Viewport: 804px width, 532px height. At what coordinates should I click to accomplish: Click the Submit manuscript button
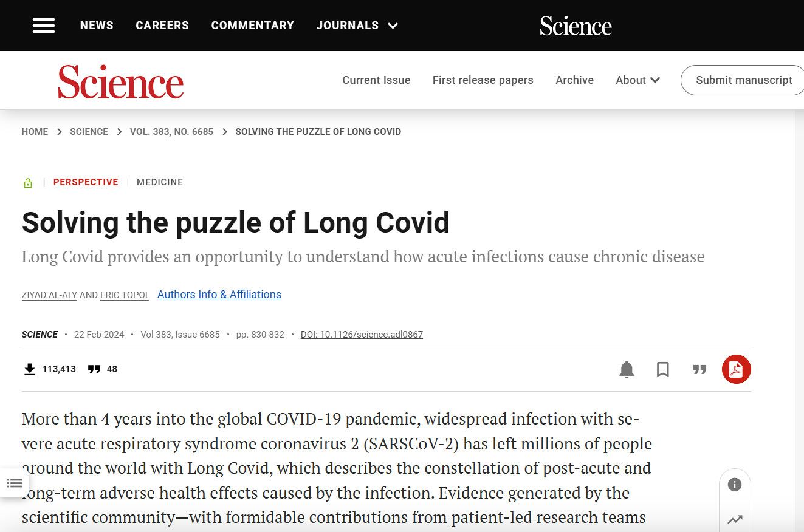point(743,80)
